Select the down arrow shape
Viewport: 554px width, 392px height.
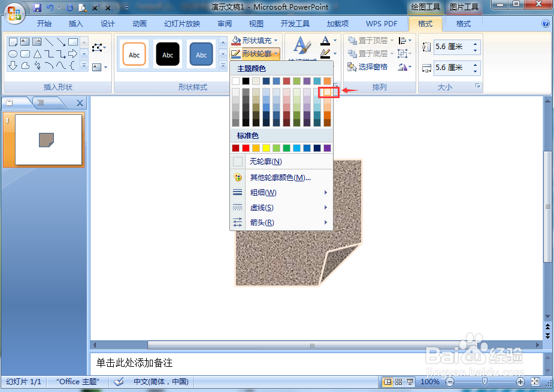tap(13, 65)
